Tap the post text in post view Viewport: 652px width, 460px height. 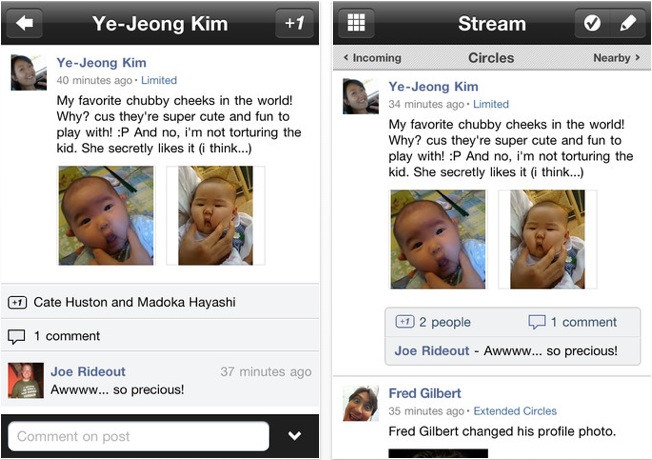tap(179, 124)
